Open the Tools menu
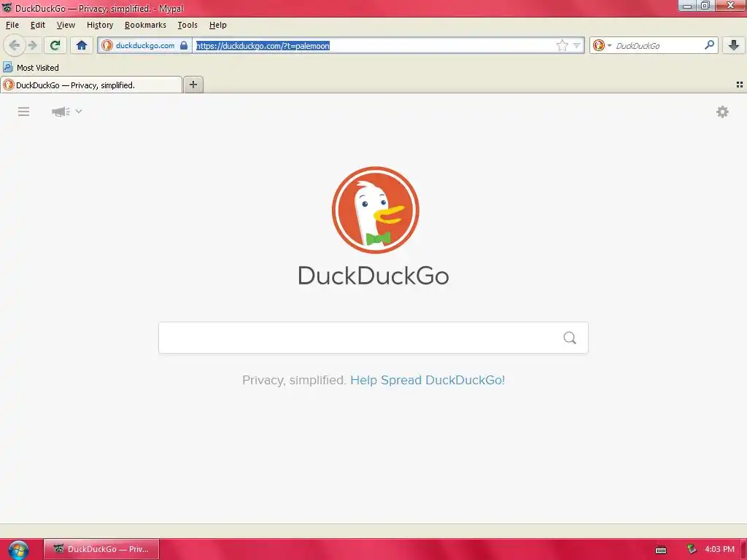Viewport: 747px width, 560px height. tap(187, 25)
